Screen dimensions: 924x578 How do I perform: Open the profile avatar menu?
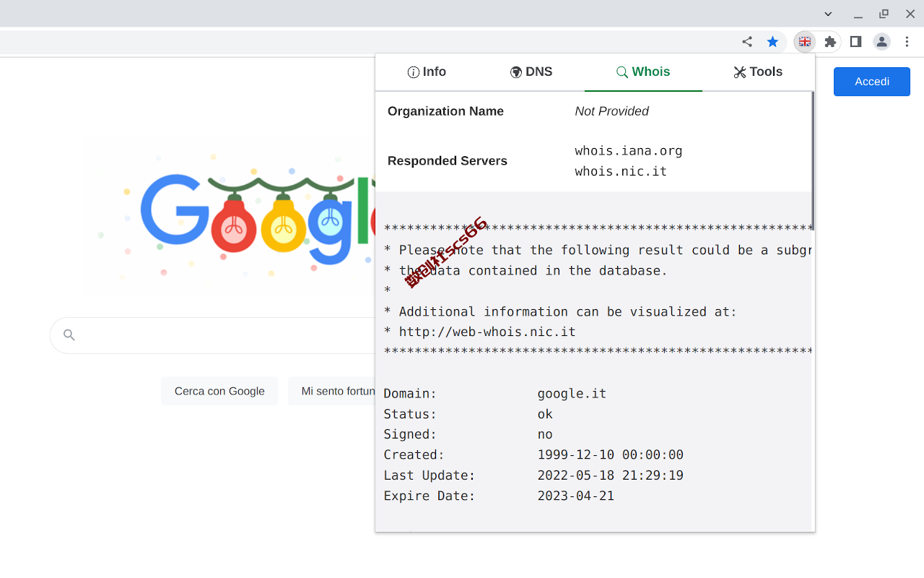pyautogui.click(x=881, y=42)
